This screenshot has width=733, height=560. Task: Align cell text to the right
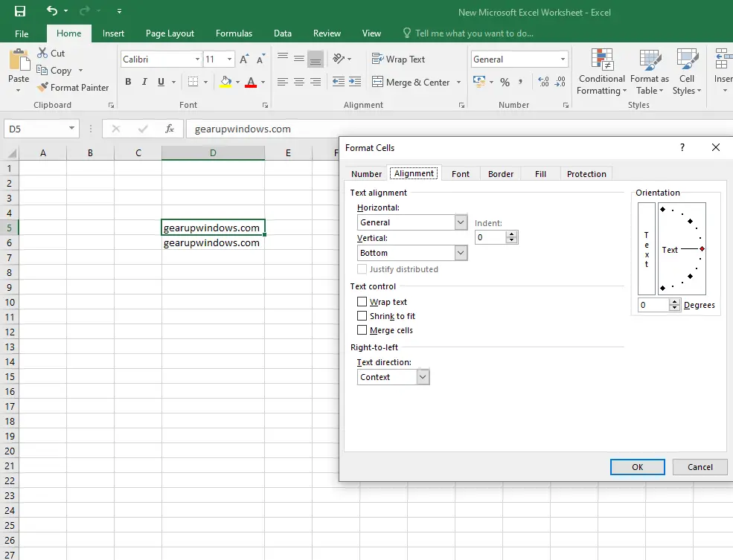316,83
